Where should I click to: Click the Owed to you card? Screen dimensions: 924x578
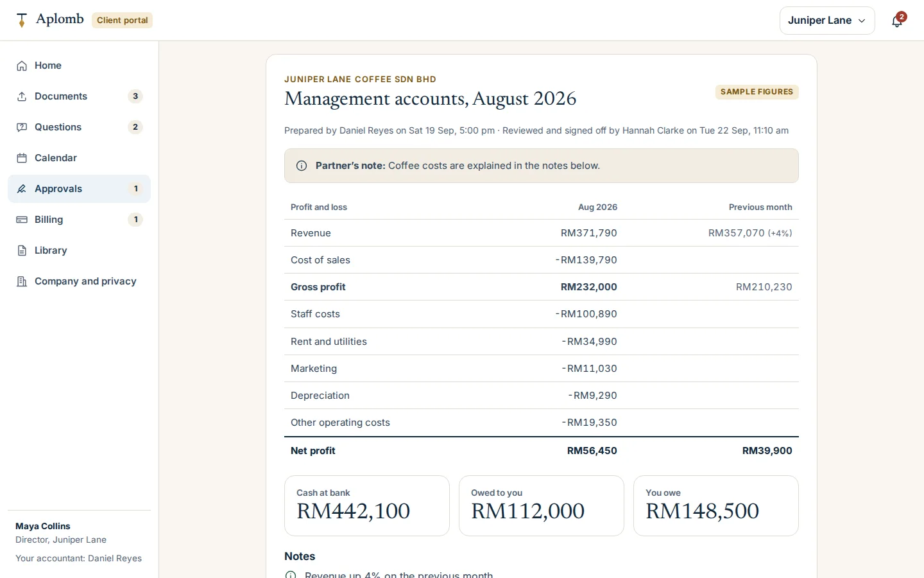click(542, 505)
